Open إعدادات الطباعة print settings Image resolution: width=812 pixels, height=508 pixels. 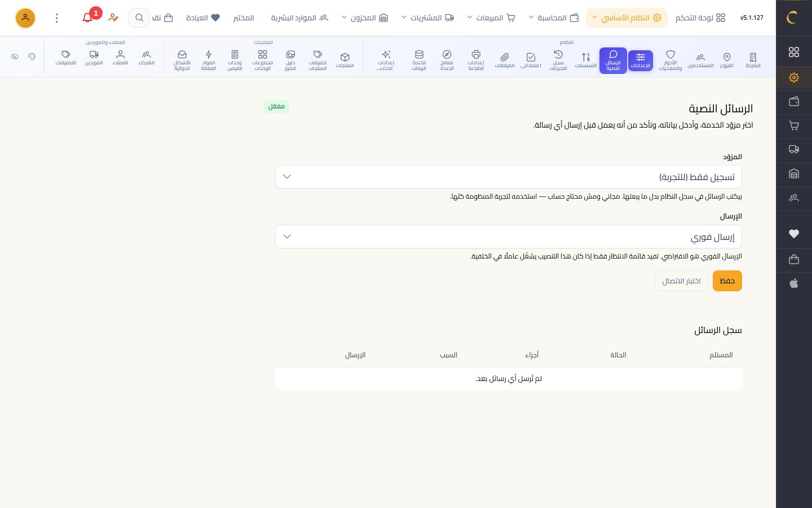click(x=476, y=60)
